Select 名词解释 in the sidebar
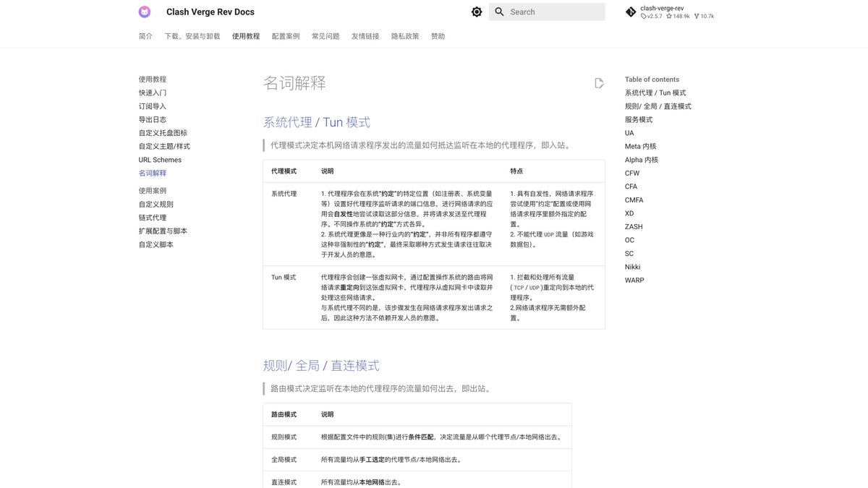The width and height of the screenshot is (868, 488). click(153, 173)
